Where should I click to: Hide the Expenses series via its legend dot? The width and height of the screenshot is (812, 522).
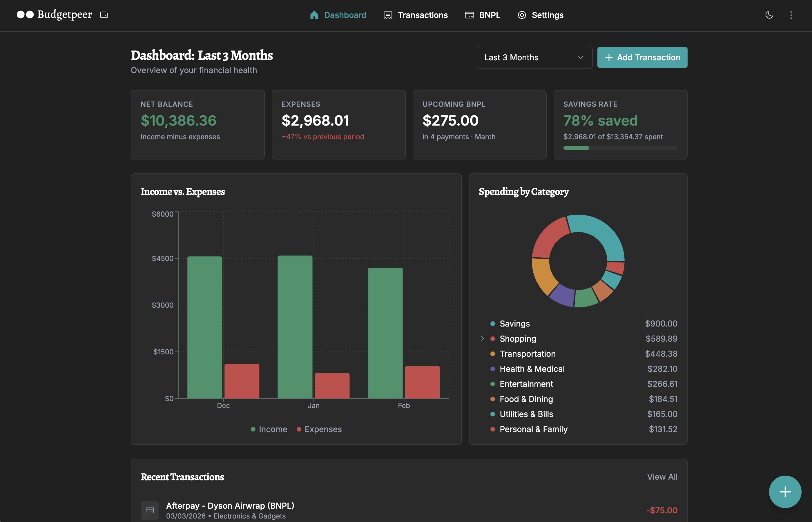pos(299,429)
